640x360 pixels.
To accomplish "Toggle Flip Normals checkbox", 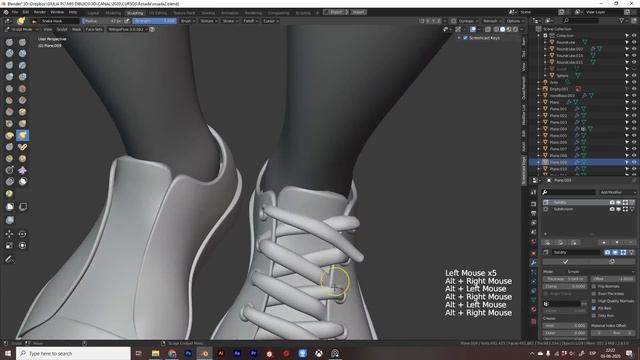I will (x=594, y=286).
